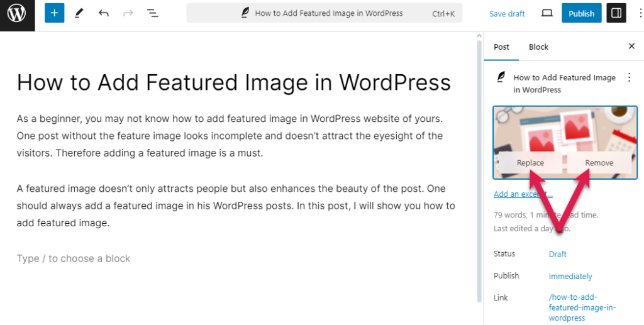Remove the featured image
Image resolution: width=644 pixels, height=325 pixels.
pyautogui.click(x=599, y=163)
